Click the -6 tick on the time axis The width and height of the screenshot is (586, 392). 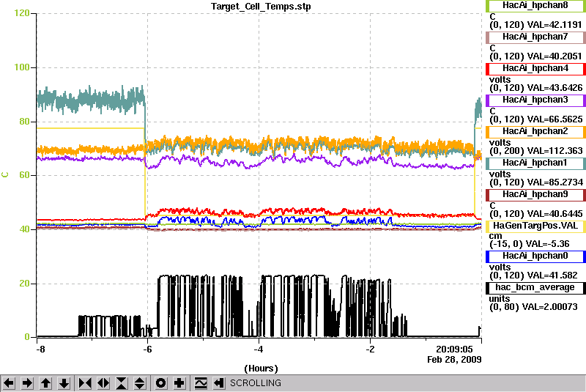(147, 350)
